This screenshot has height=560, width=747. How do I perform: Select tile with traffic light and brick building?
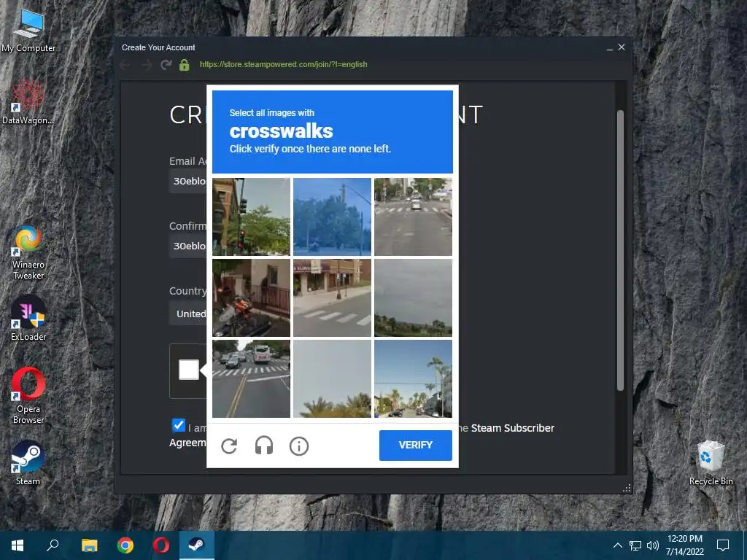coord(251,217)
